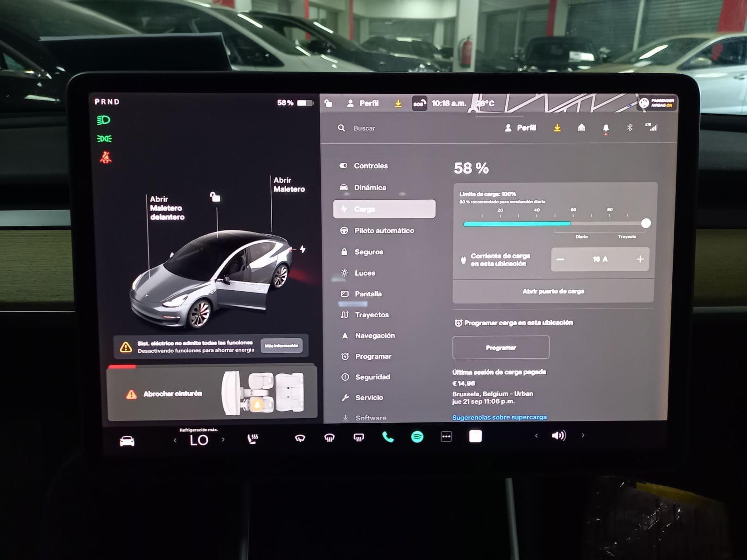Click the volume speaker icon
The width and height of the screenshot is (747, 560).
(x=558, y=435)
